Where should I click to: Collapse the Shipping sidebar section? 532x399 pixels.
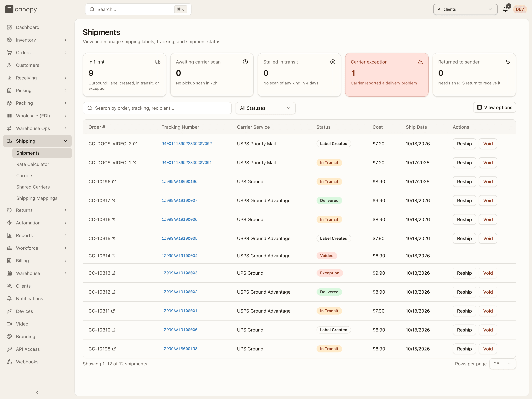click(37, 141)
